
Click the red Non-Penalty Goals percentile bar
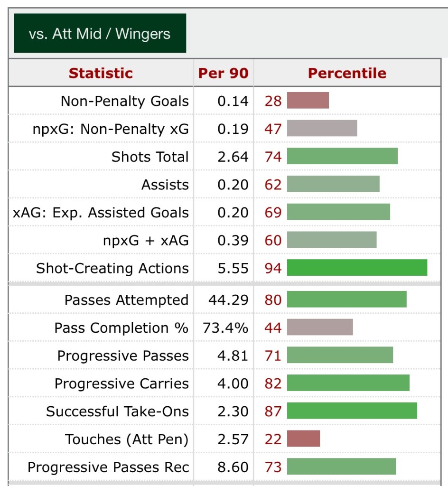[308, 101]
